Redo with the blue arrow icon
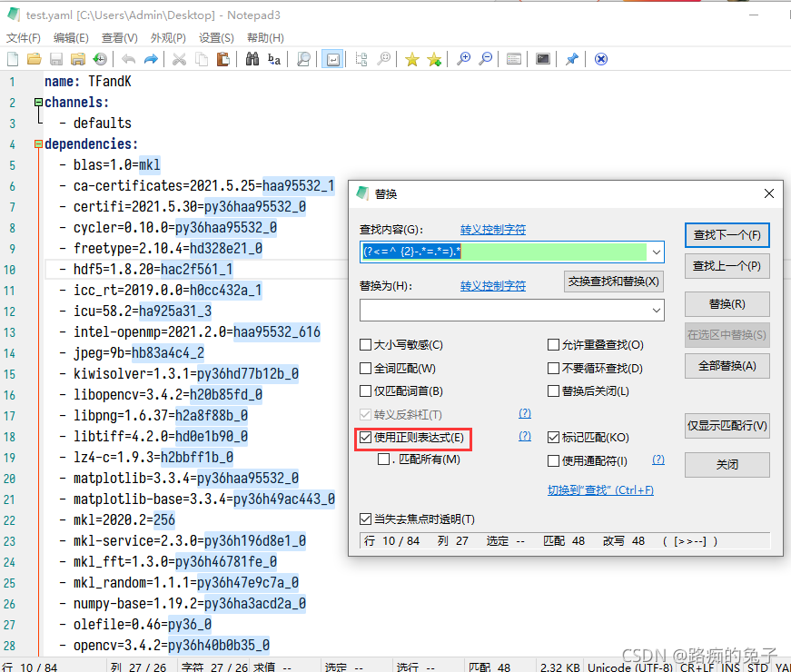Viewport: 791px width, 672px height. coord(151,59)
